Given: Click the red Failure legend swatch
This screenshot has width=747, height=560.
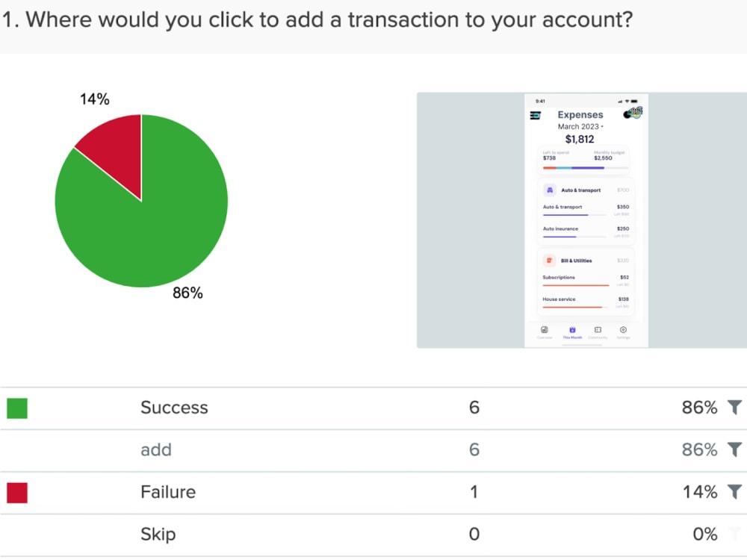Looking at the screenshot, I should click(17, 492).
